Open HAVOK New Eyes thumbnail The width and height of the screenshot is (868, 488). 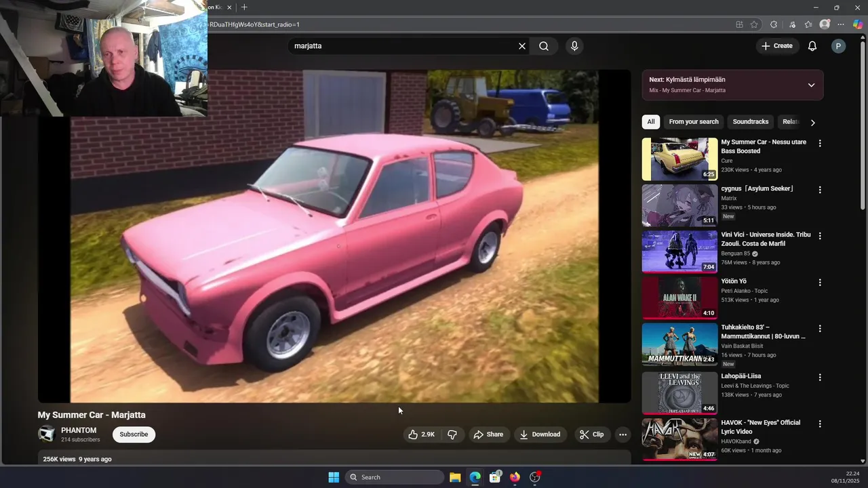click(679, 439)
